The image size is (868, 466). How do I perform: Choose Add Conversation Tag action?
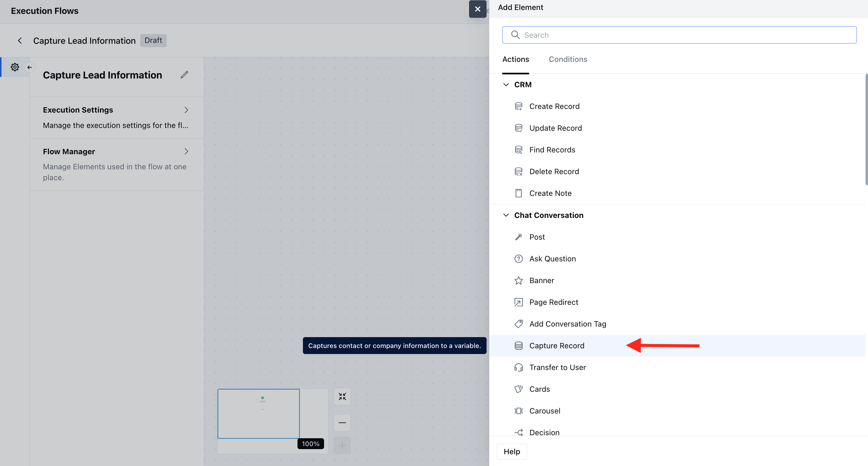[x=677, y=324]
